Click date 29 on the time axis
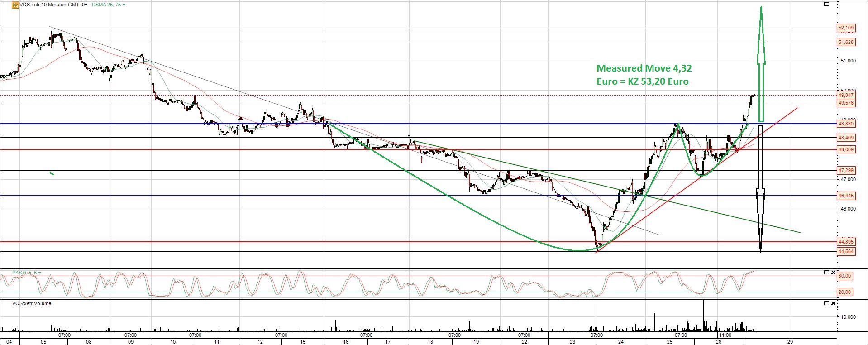868x345 pixels. (790, 342)
